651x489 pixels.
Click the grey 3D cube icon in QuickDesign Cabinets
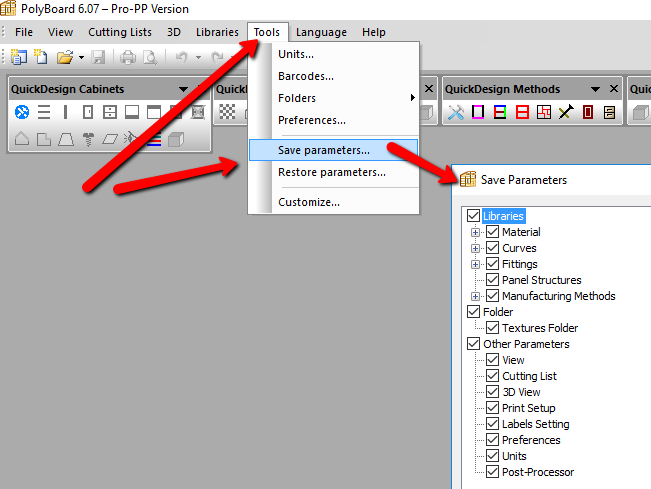tap(176, 139)
